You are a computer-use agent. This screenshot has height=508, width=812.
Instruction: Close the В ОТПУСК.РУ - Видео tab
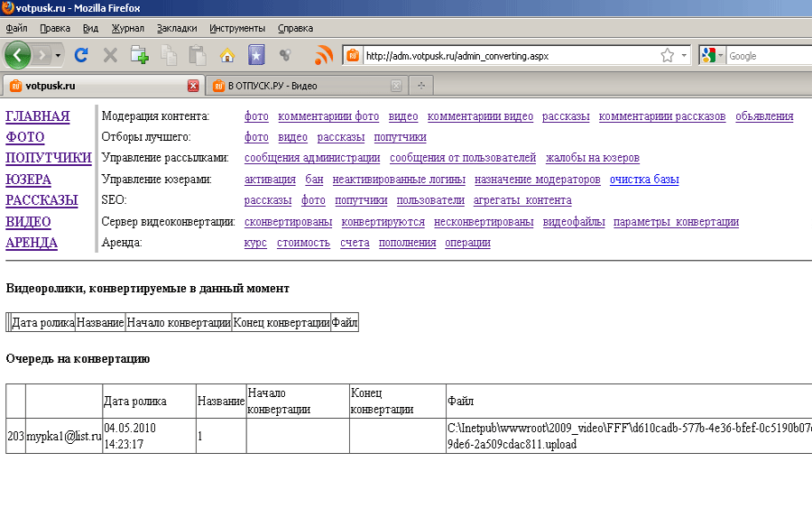pyautogui.click(x=396, y=86)
